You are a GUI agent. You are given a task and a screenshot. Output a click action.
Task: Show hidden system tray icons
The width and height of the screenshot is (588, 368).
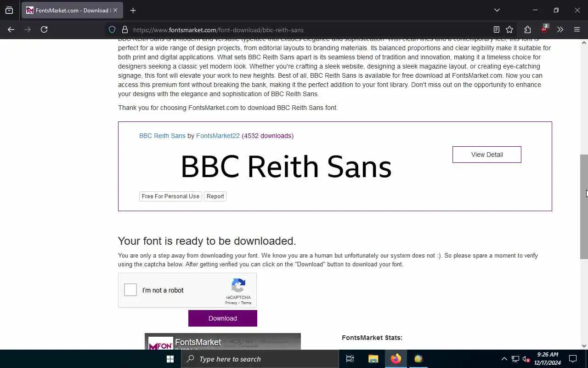point(504,359)
